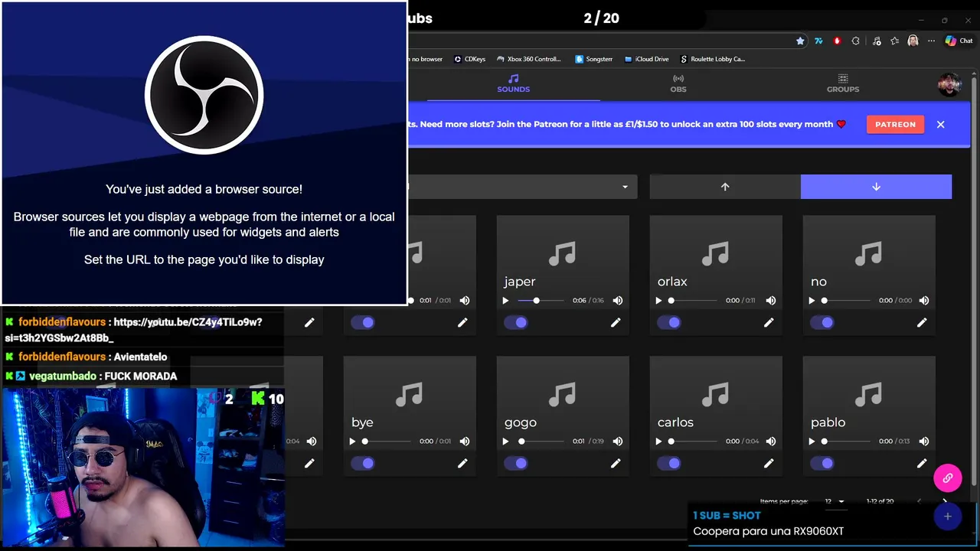The width and height of the screenshot is (980, 551).
Task: Toggle the no sound switch off
Action: click(822, 323)
